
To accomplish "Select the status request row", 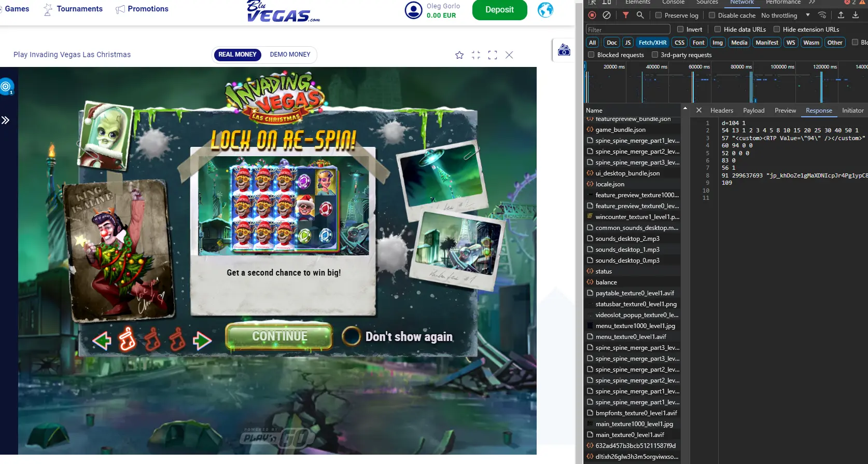I will (633, 271).
